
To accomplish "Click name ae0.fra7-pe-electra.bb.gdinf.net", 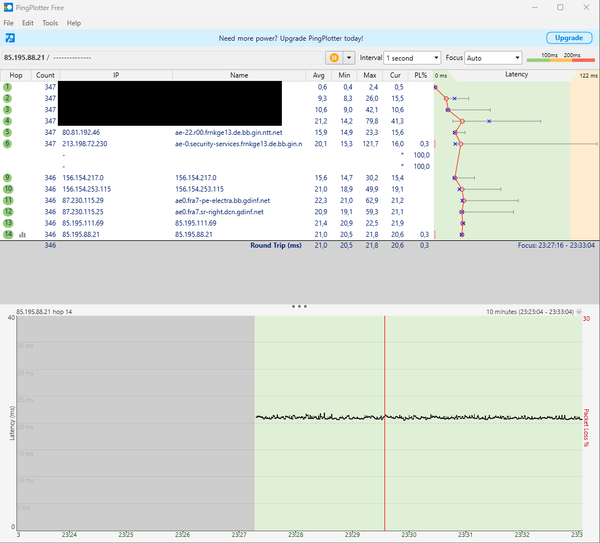I will (x=222, y=201).
